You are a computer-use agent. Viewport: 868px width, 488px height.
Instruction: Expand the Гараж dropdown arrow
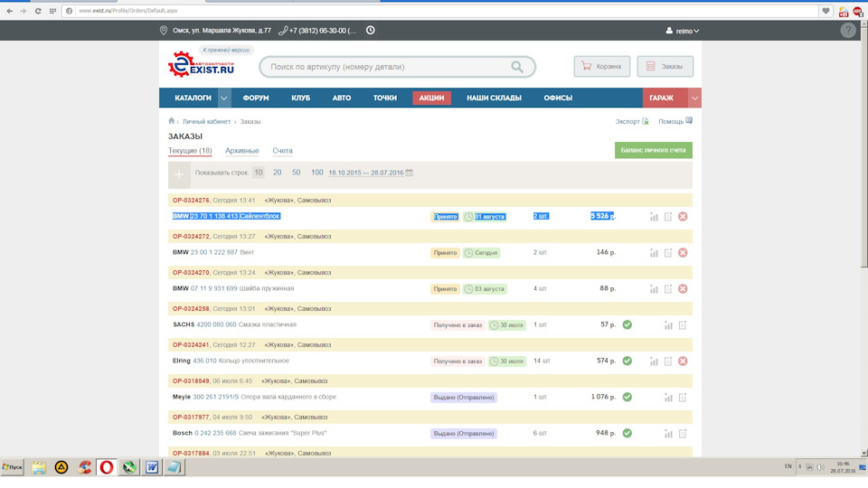(694, 98)
